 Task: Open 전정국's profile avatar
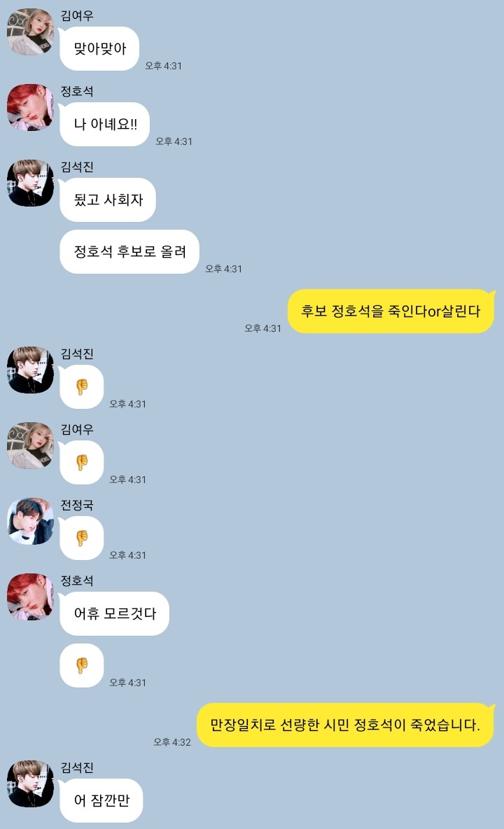[x=30, y=522]
